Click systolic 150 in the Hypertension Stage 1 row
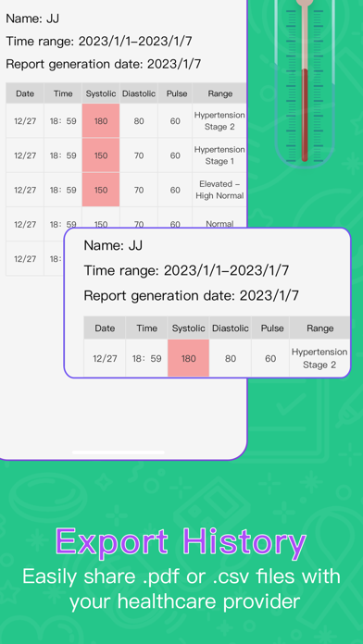363x644 pixels. [x=101, y=155]
